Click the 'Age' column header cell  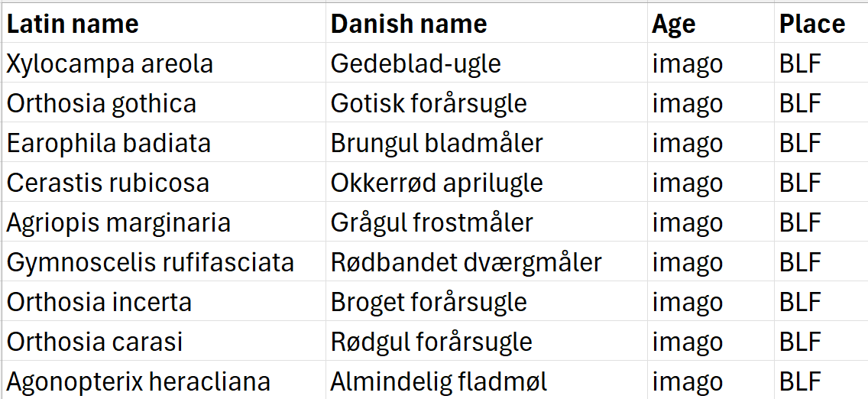tap(674, 24)
